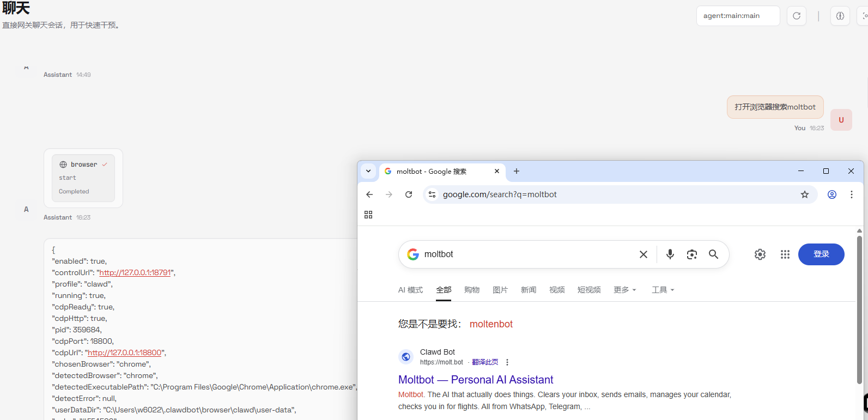Click 翻译此页 translate link

point(485,362)
